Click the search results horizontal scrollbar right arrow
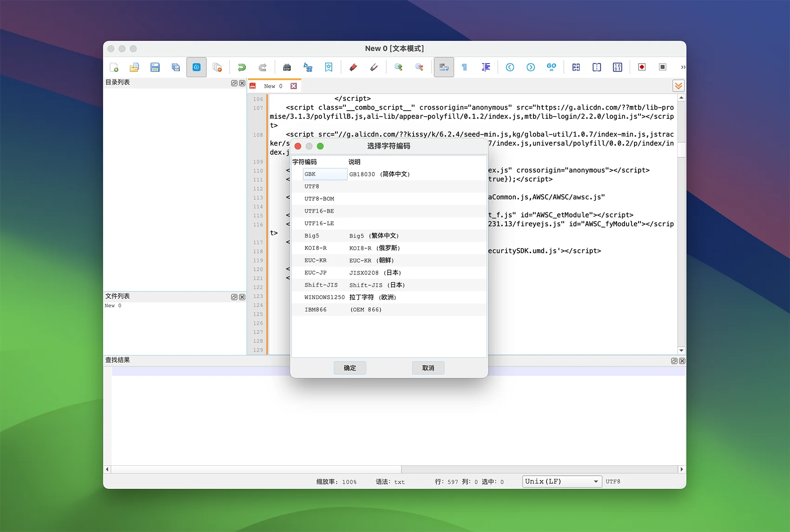The width and height of the screenshot is (790, 532). pyautogui.click(x=682, y=469)
